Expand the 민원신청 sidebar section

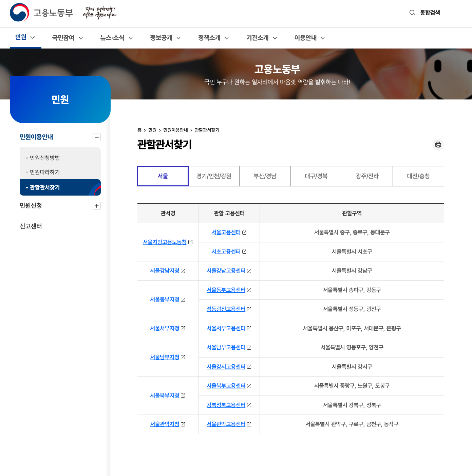(x=97, y=206)
